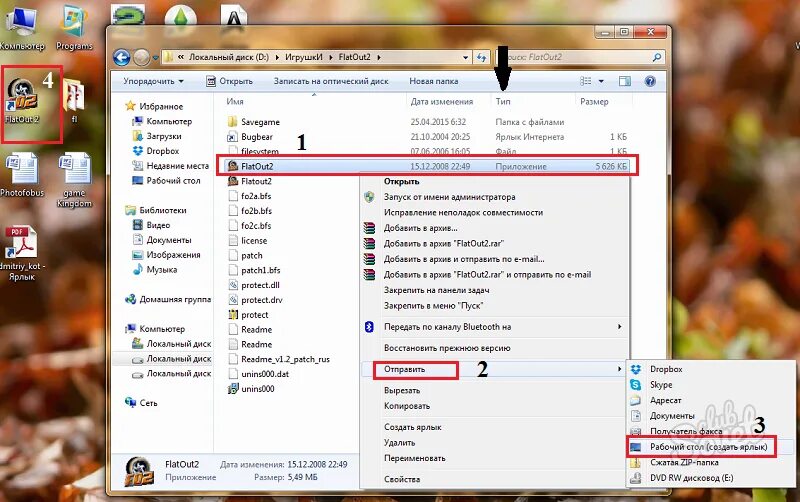Viewport: 800px width, 502px height.
Task: Go back with the Explorer back arrow
Action: coord(121,57)
